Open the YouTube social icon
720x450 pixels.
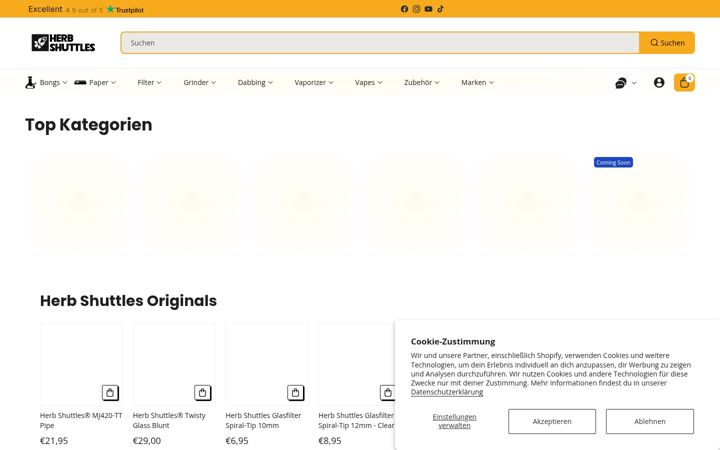point(428,9)
